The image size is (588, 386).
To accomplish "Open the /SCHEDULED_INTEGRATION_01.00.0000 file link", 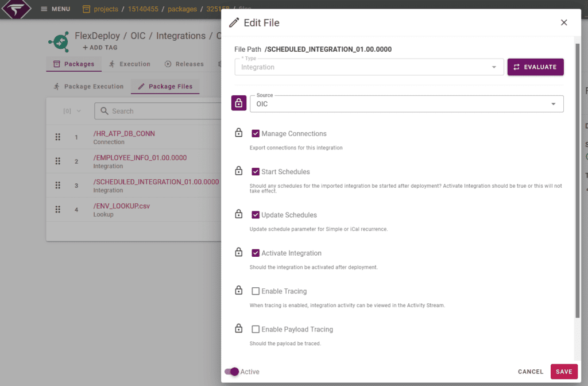I will 156,182.
